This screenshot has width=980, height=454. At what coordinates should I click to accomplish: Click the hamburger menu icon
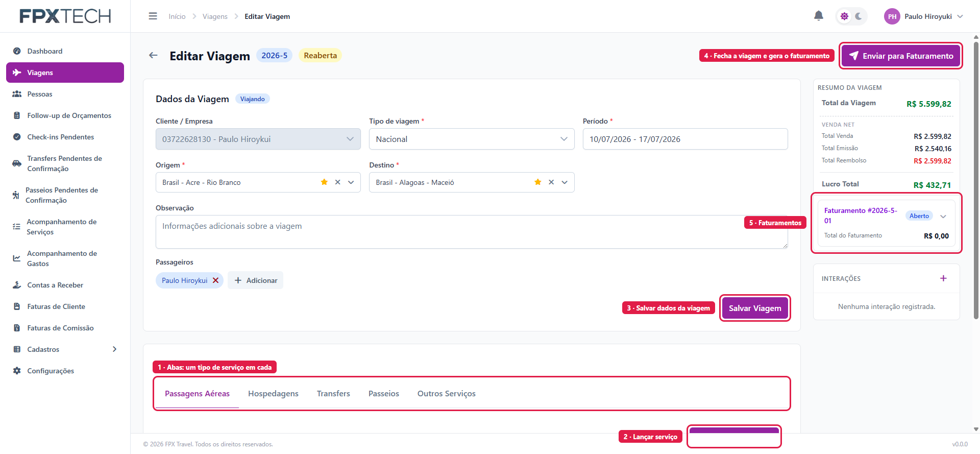[x=153, y=16]
